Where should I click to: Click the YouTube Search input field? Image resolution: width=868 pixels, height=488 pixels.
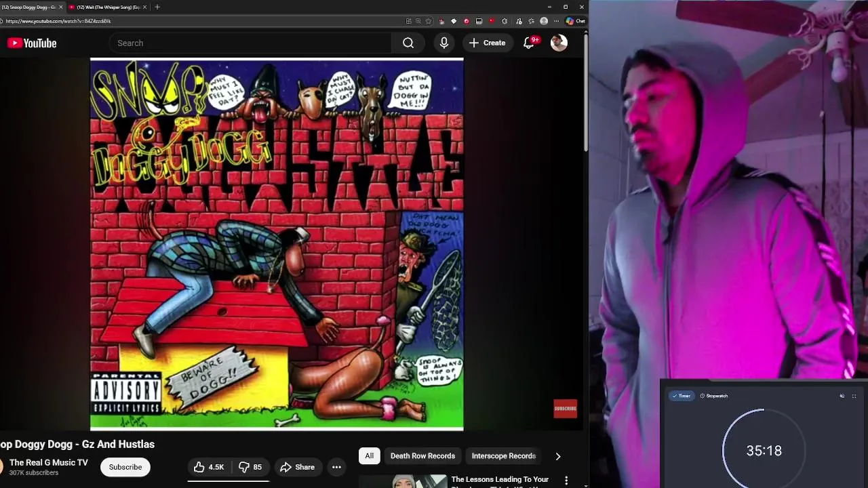coord(250,43)
